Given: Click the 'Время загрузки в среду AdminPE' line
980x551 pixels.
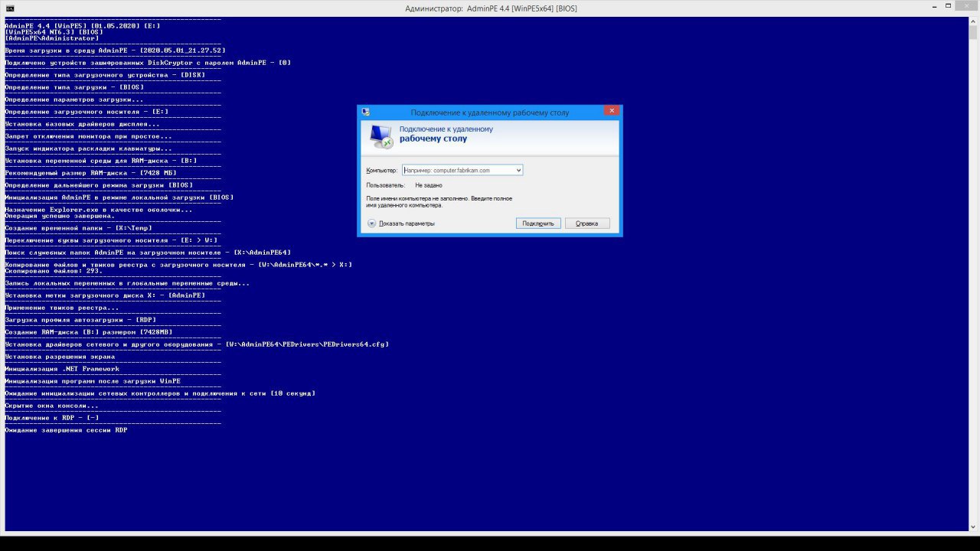Looking at the screenshot, I should [x=116, y=51].
